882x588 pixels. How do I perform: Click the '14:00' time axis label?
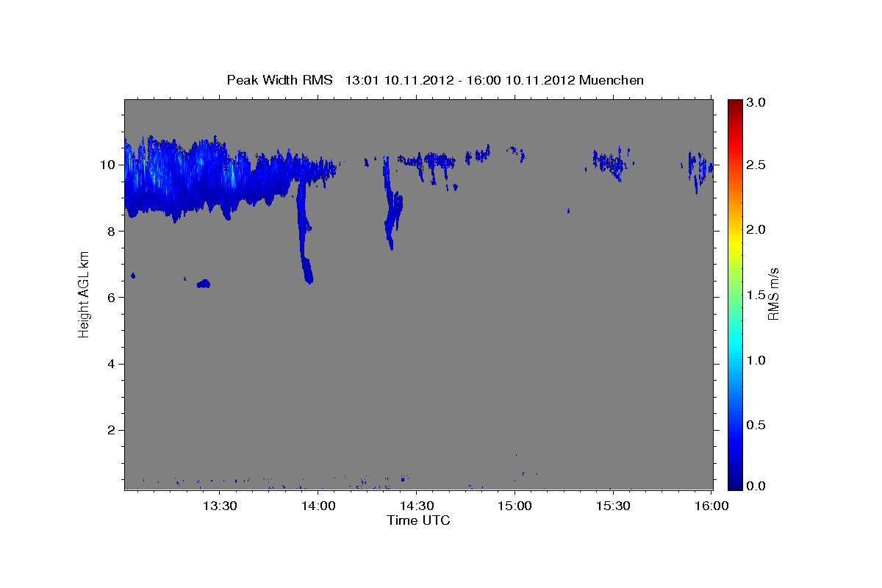(318, 506)
